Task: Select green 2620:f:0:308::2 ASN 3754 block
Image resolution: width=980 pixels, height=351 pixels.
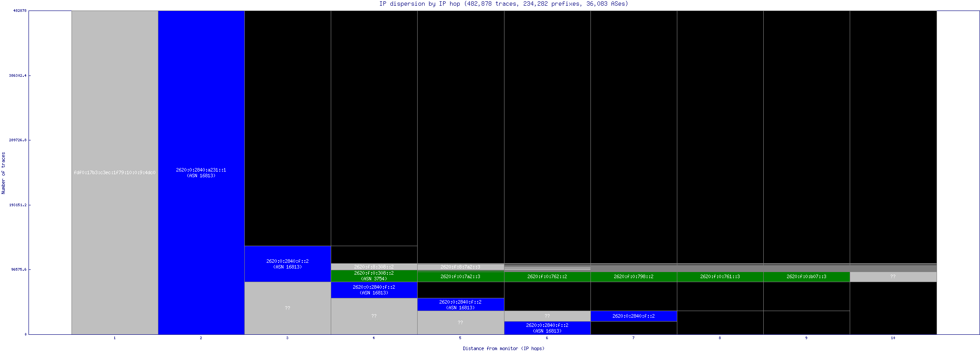Action: pos(374,276)
